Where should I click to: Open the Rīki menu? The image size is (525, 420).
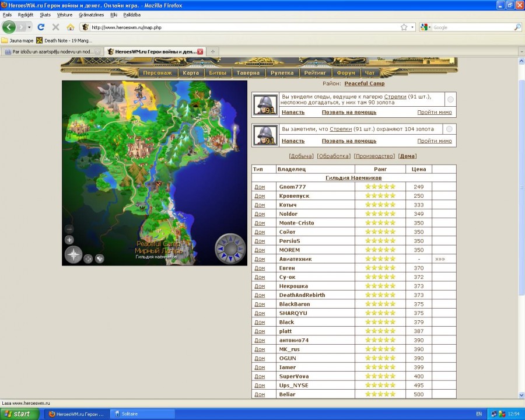pos(114,15)
